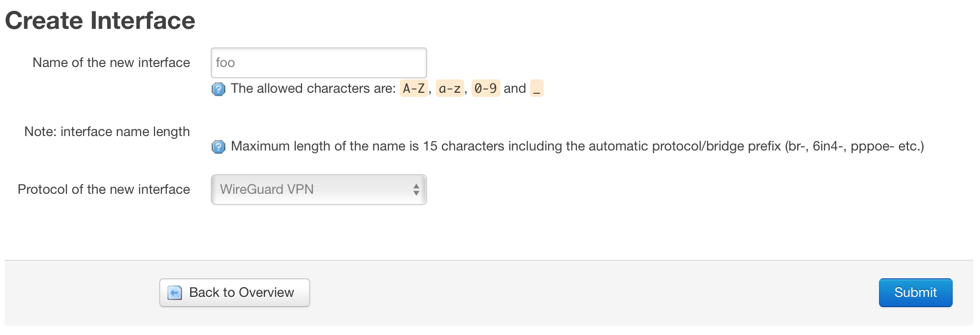Click the 0-9 digits code tag
This screenshot has width=980, height=335.
pos(485,89)
